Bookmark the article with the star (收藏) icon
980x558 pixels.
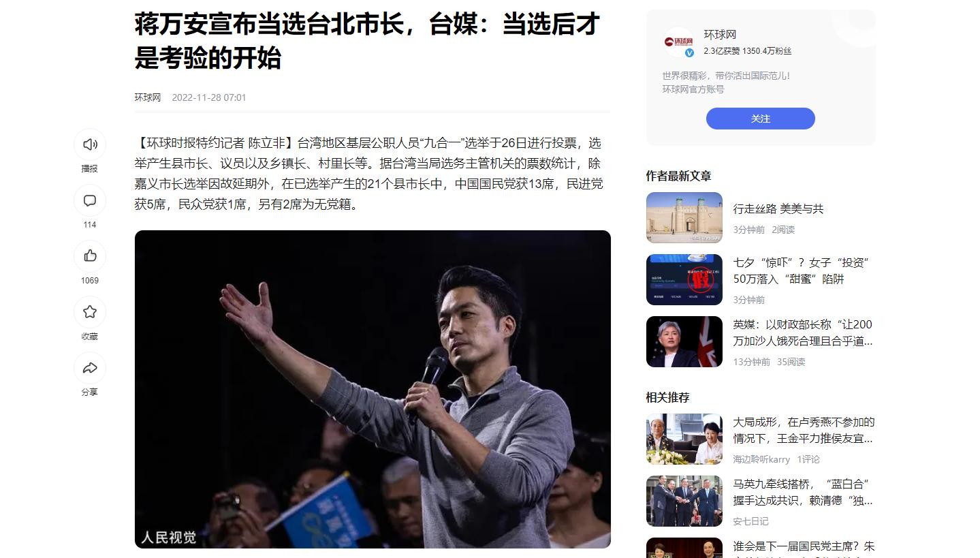click(90, 312)
